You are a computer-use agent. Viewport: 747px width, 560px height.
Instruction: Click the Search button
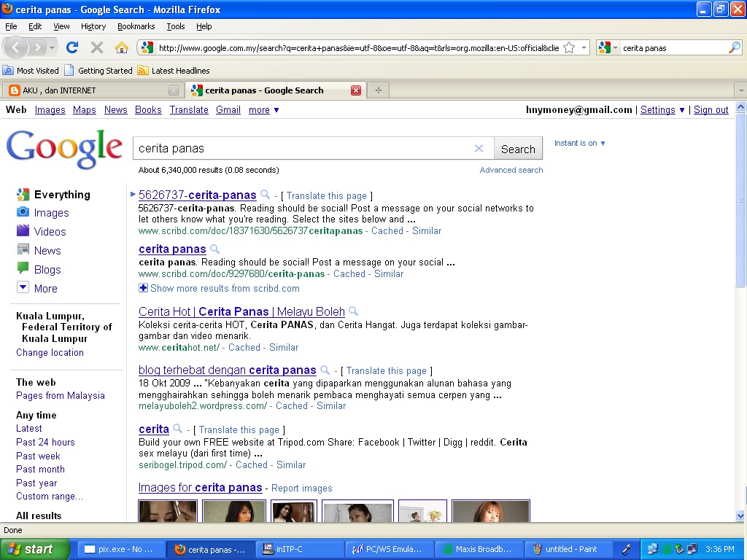click(518, 149)
